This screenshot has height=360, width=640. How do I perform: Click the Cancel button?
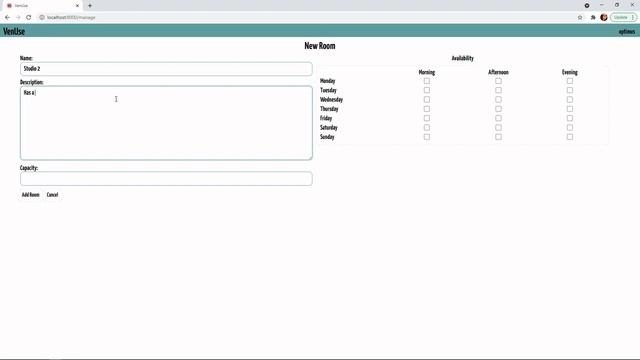click(x=52, y=195)
